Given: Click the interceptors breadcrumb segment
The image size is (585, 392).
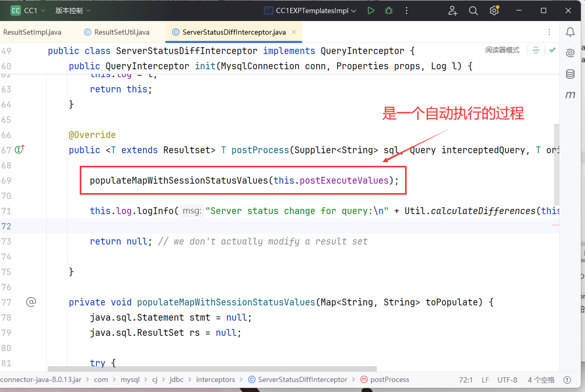Looking at the screenshot, I should point(215,379).
